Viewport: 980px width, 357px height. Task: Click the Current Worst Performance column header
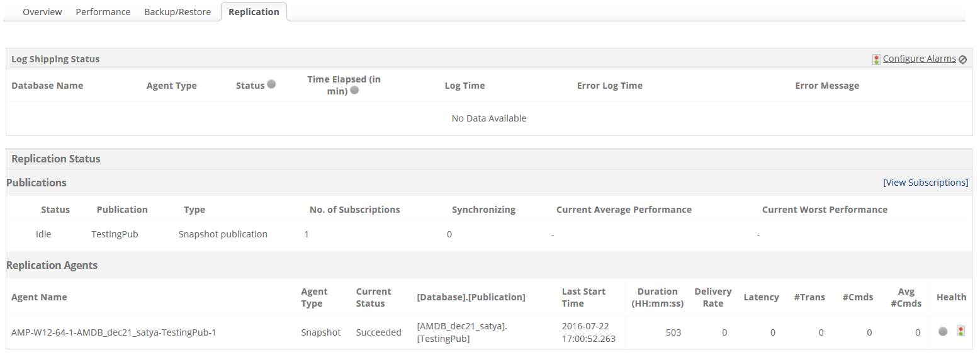pyautogui.click(x=825, y=210)
